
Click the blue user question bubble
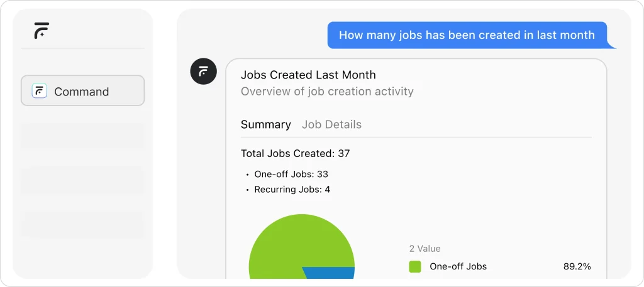467,35
